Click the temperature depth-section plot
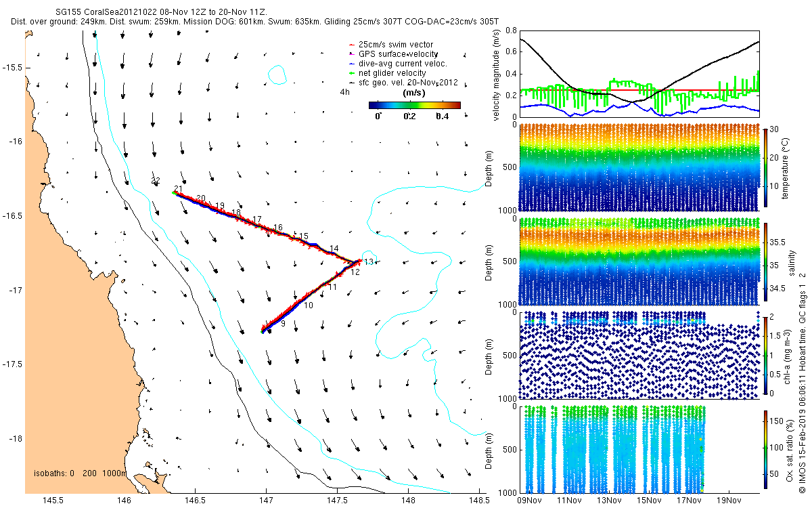 pos(639,167)
